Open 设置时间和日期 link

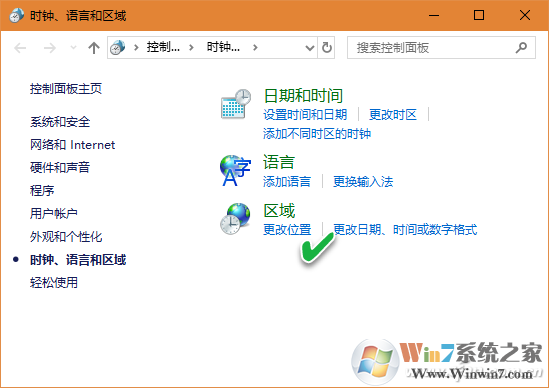point(305,115)
